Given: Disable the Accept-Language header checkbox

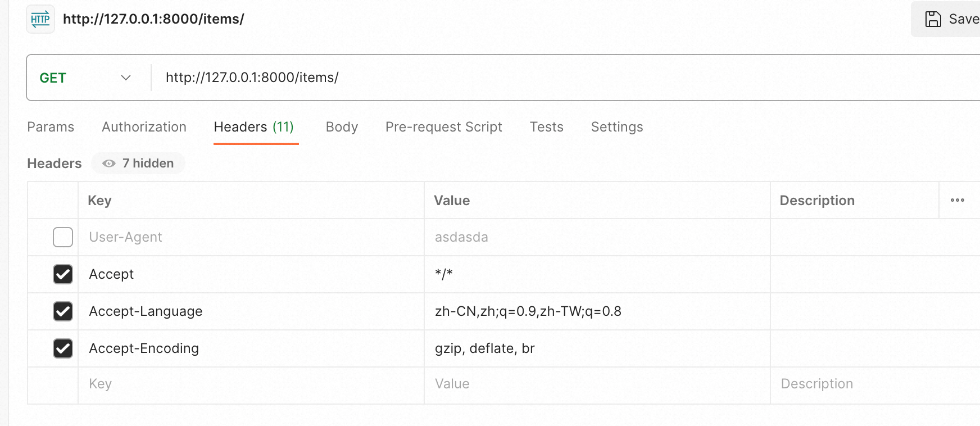Looking at the screenshot, I should click(x=63, y=311).
